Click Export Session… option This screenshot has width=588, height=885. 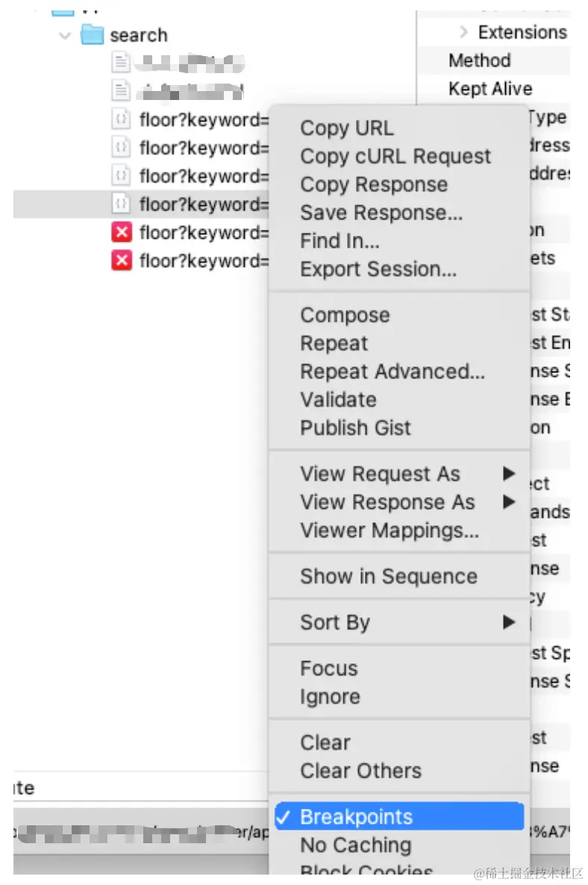pos(378,269)
